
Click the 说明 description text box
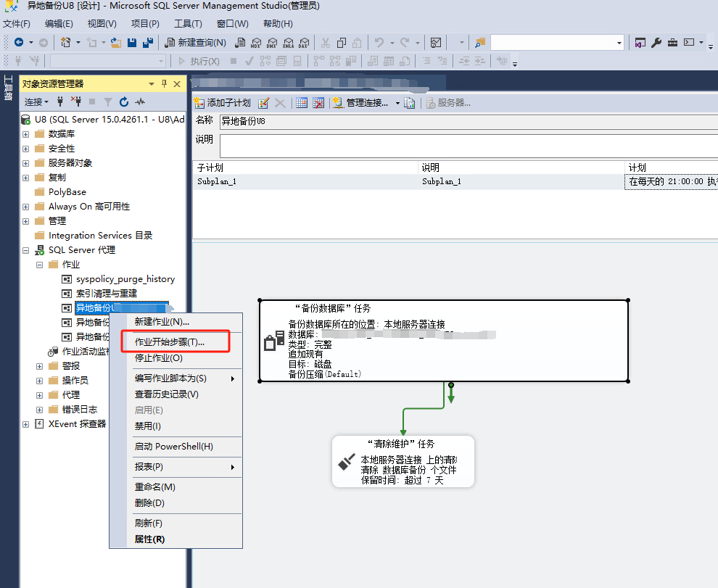[x=468, y=146]
